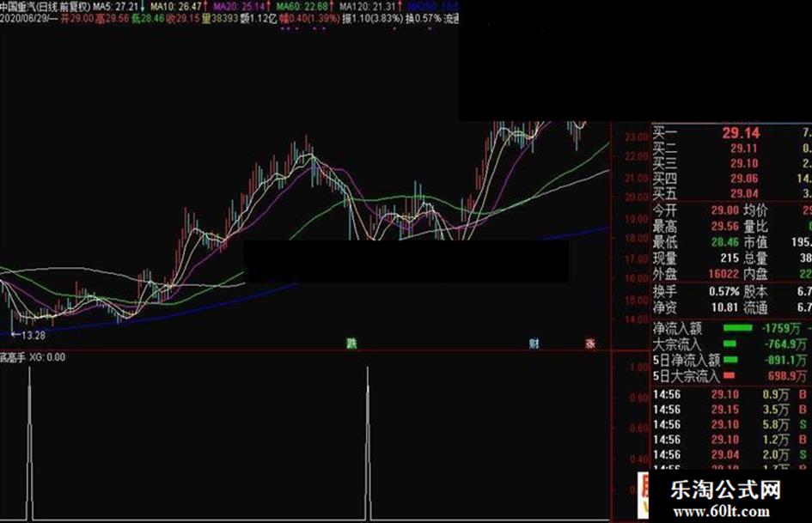Click the volume value 量38393 in the header
The height and width of the screenshot is (523, 812).
(220, 19)
